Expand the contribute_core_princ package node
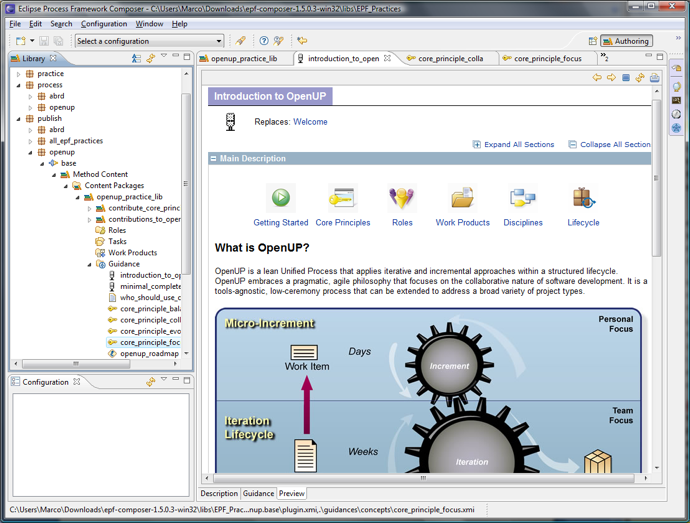 tap(90, 208)
